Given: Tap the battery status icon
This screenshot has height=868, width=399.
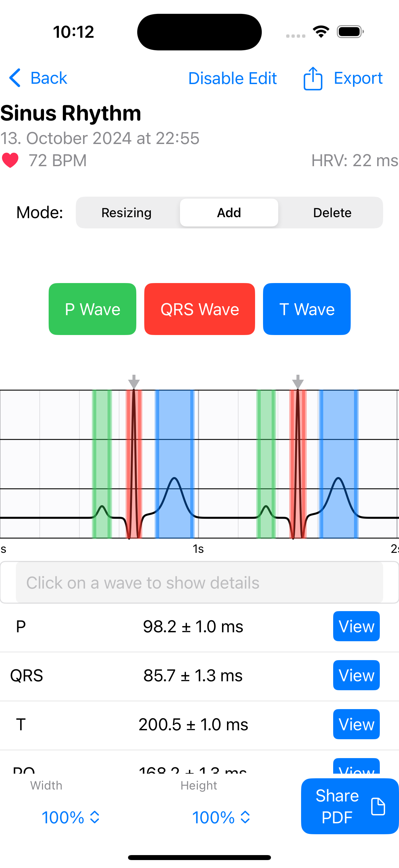Looking at the screenshot, I should [x=350, y=32].
